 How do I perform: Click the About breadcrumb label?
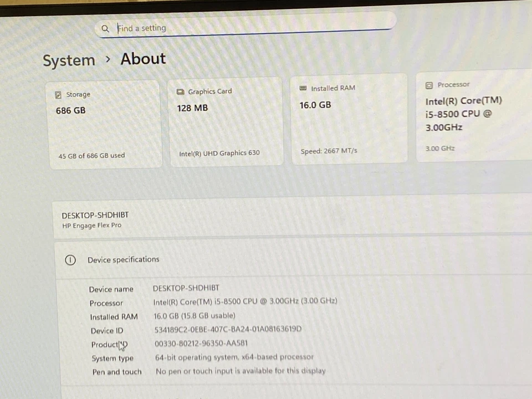142,59
